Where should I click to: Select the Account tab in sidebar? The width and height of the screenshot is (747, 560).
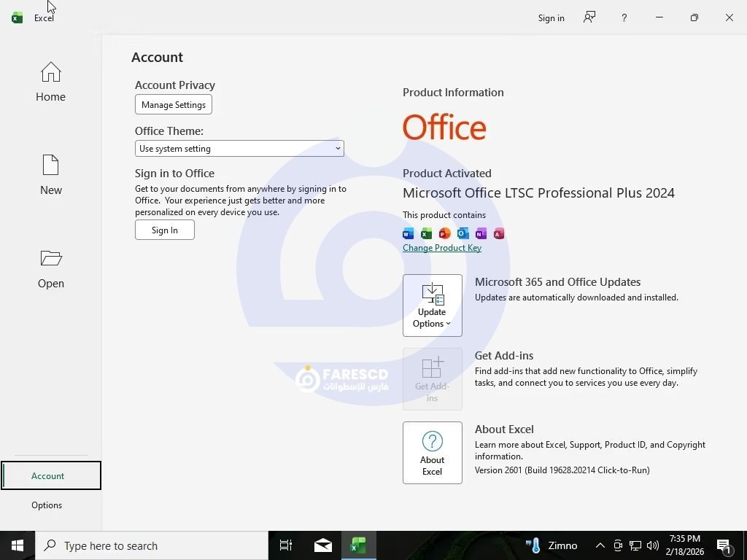[48, 476]
